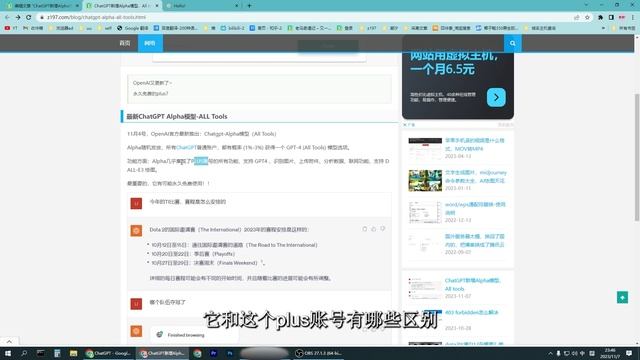Follow the ChatGPT hyperlink in the article
Image resolution: width=640 pixels, height=360 pixels.
tap(187, 147)
